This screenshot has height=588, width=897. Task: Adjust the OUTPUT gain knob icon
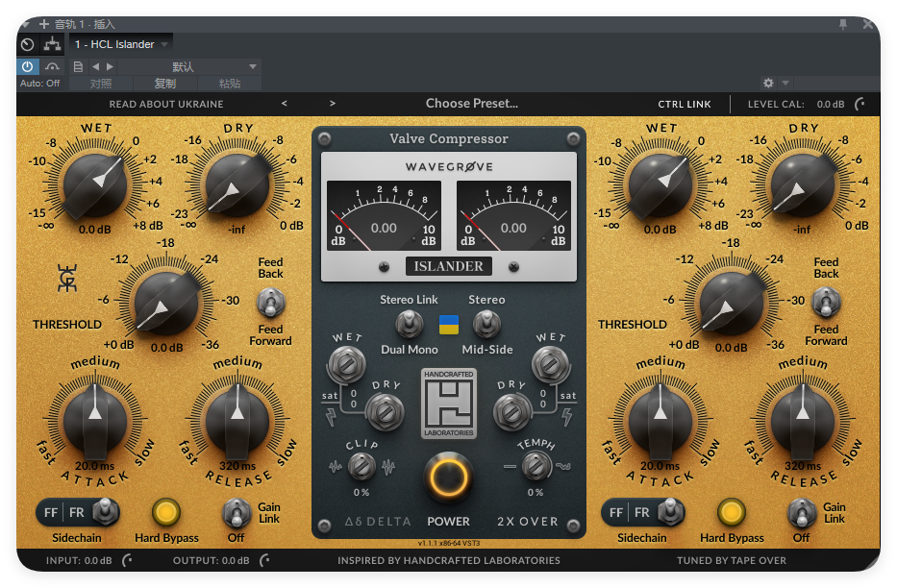[264, 560]
